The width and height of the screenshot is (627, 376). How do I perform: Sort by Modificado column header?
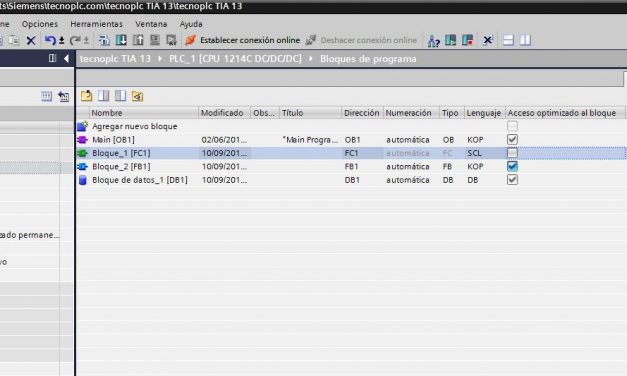224,113
